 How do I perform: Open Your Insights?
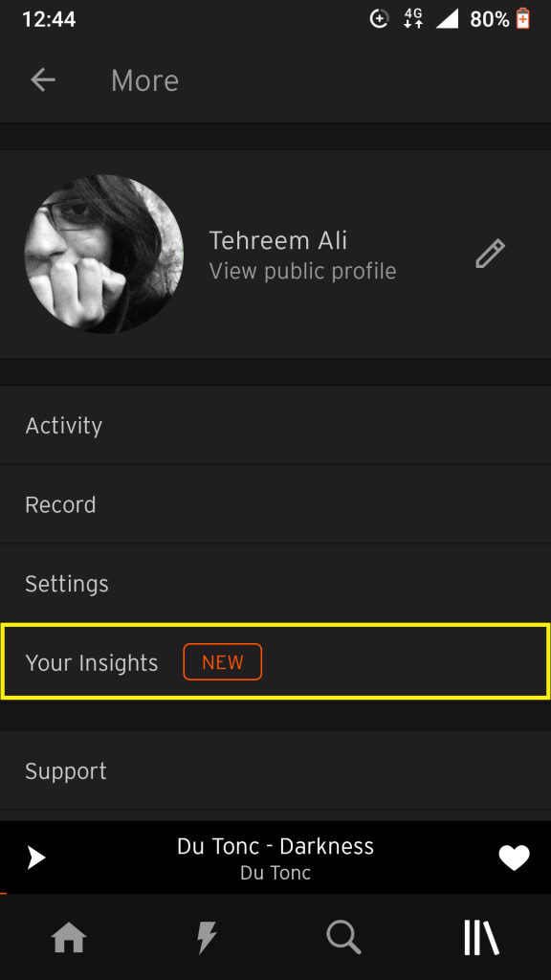click(92, 661)
